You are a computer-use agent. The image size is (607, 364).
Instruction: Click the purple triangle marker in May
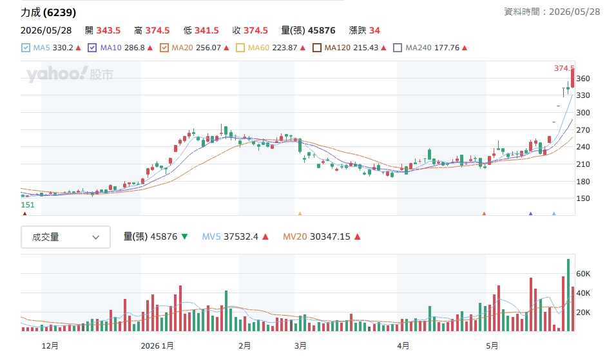point(531,213)
